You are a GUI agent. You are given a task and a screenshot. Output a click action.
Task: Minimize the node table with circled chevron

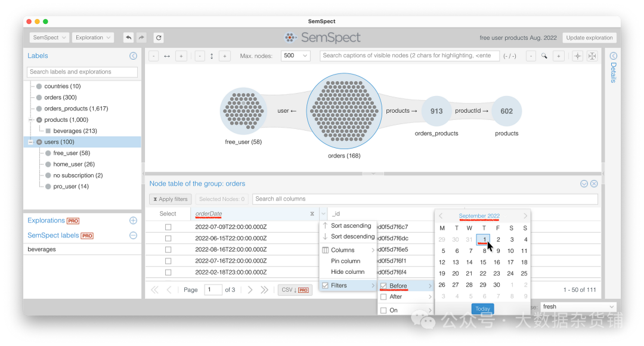584,184
